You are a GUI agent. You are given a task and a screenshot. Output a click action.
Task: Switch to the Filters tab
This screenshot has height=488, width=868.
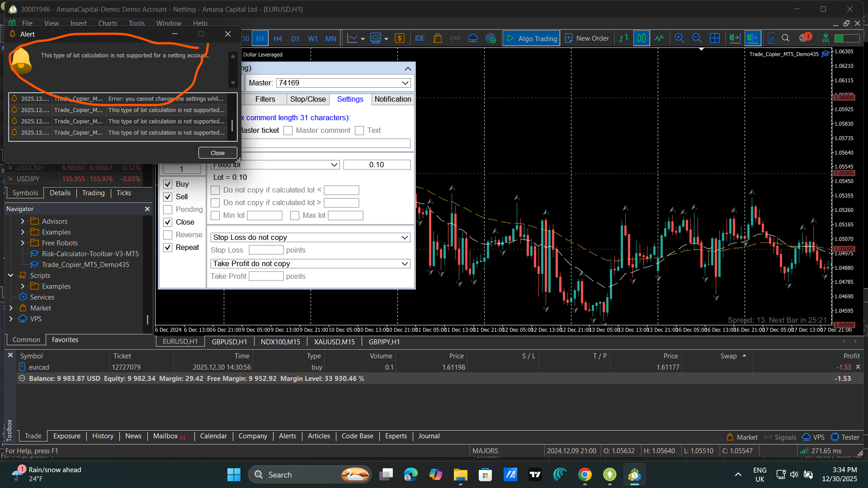tap(265, 99)
